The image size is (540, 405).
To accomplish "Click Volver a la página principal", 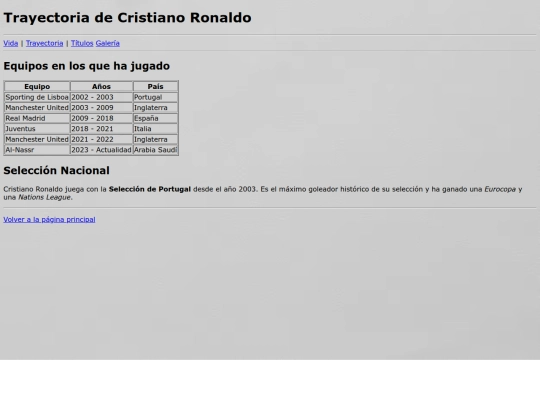I will point(49,219).
